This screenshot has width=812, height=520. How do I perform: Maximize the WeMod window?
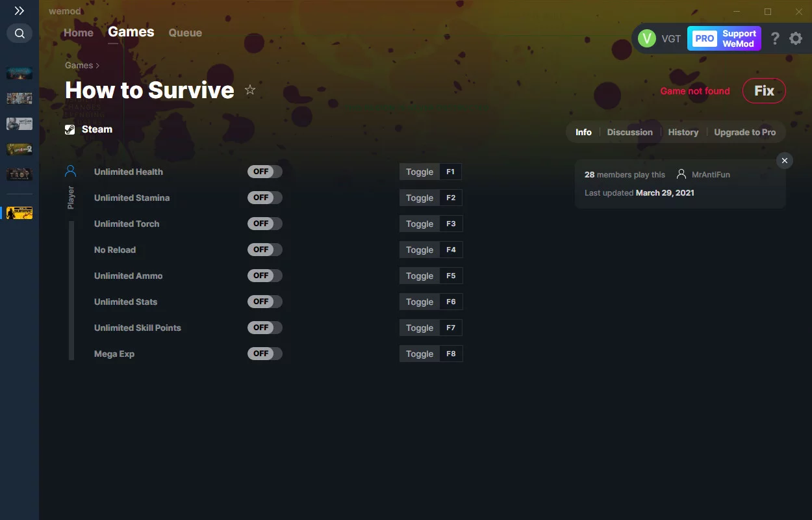(x=768, y=11)
